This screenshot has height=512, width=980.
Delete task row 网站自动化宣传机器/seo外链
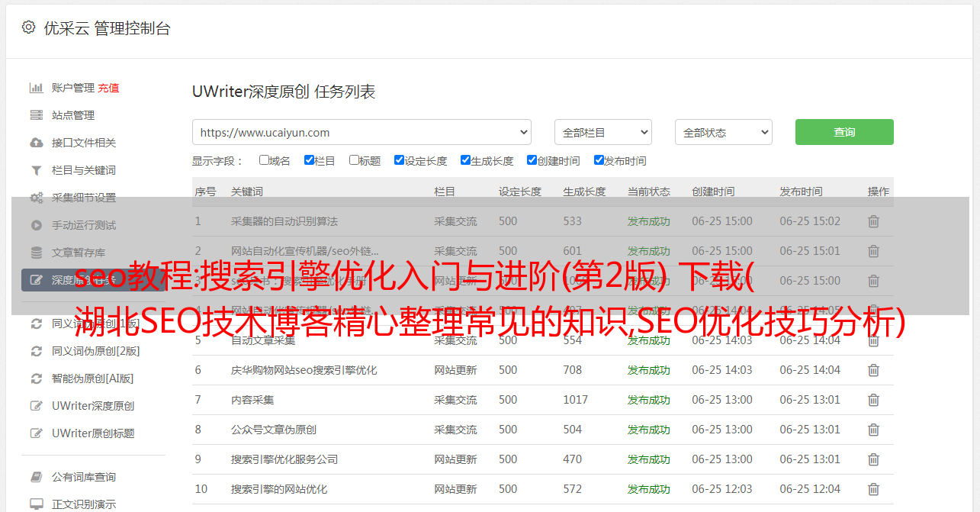coord(873,251)
